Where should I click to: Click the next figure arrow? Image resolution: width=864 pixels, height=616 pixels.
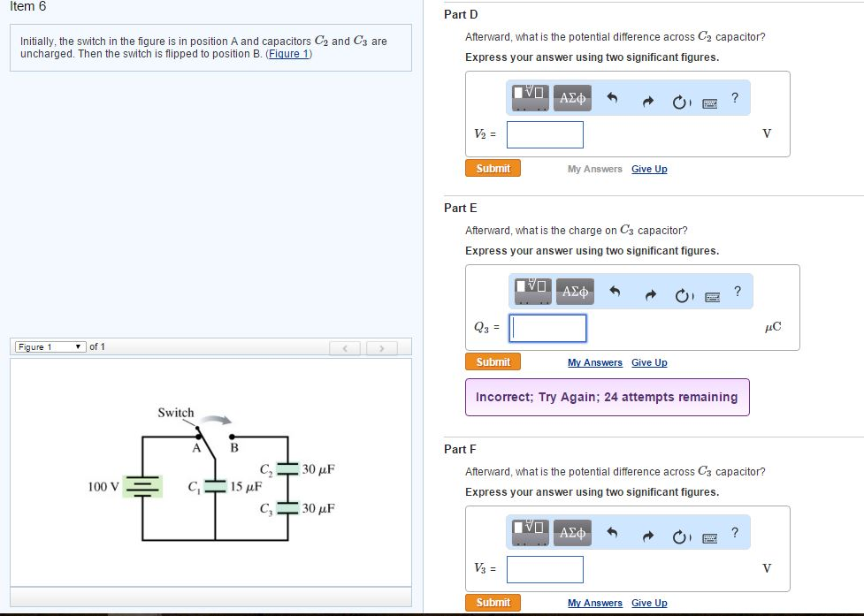tap(380, 348)
